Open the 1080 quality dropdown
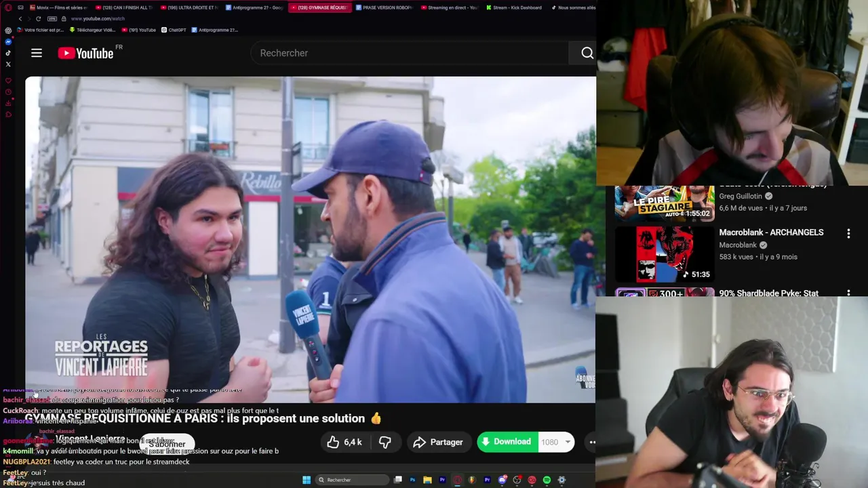Image resolution: width=868 pixels, height=488 pixels. click(556, 442)
